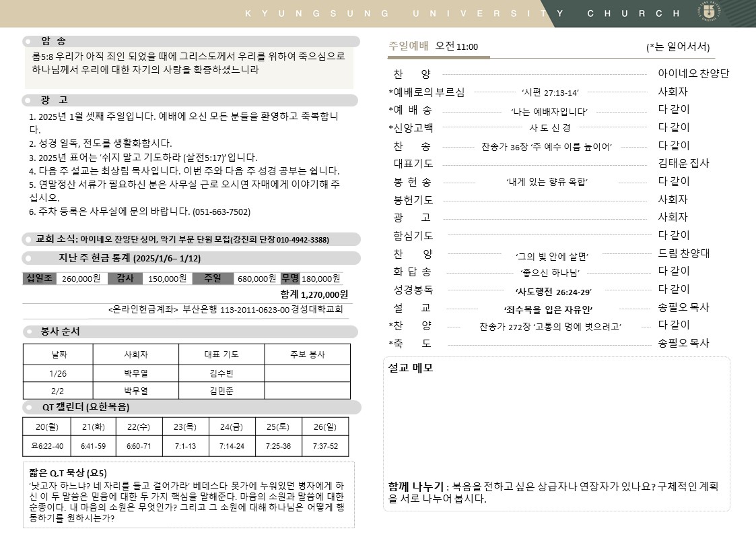Click the reading '6:41-59' cell
Image resolution: width=756 pixels, height=535 pixels.
pyautogui.click(x=93, y=446)
